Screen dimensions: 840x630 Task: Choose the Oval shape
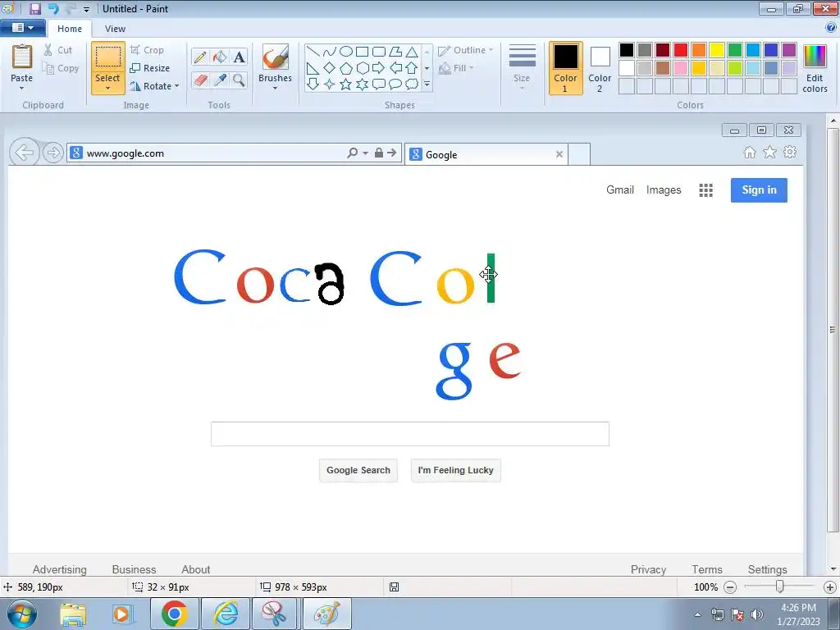[x=346, y=52]
